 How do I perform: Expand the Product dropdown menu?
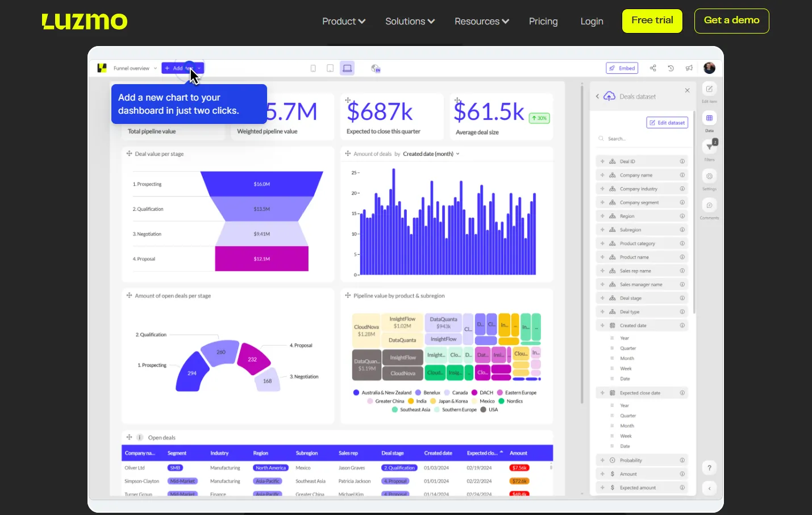pyautogui.click(x=344, y=21)
